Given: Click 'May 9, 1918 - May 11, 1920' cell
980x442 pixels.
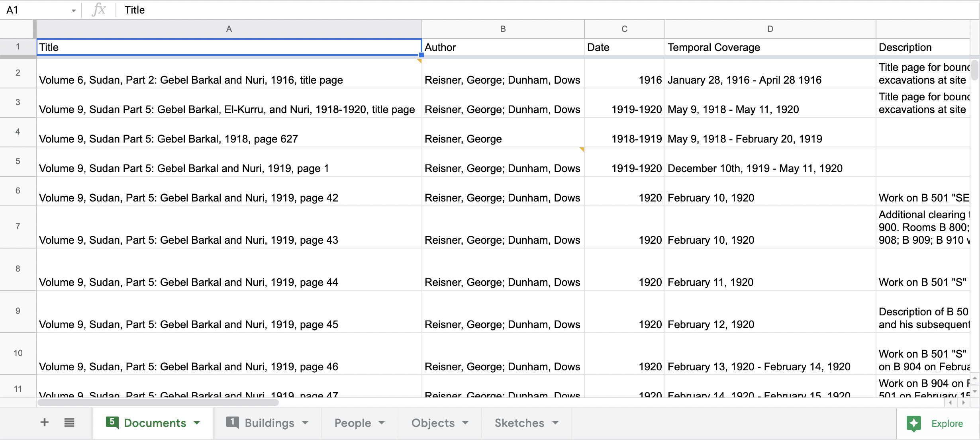Looking at the screenshot, I should (x=770, y=103).
